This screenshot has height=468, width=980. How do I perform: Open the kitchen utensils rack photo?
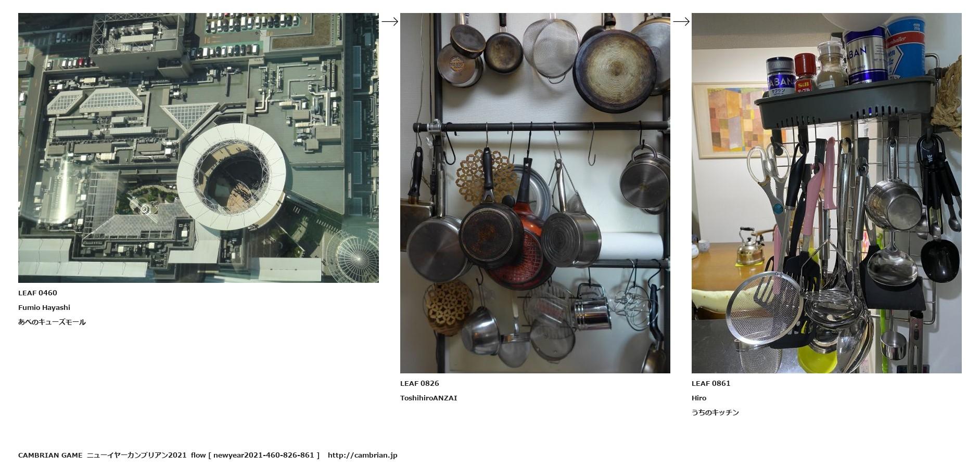coord(826,193)
